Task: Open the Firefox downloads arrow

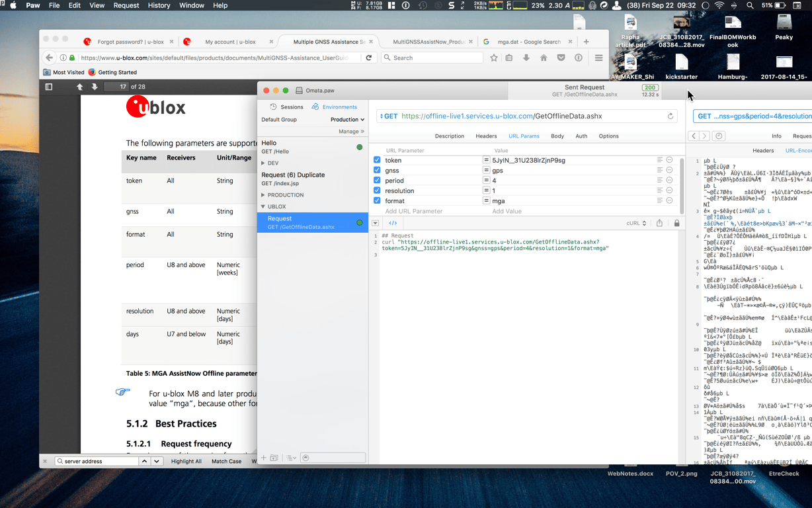Action: 526,58
